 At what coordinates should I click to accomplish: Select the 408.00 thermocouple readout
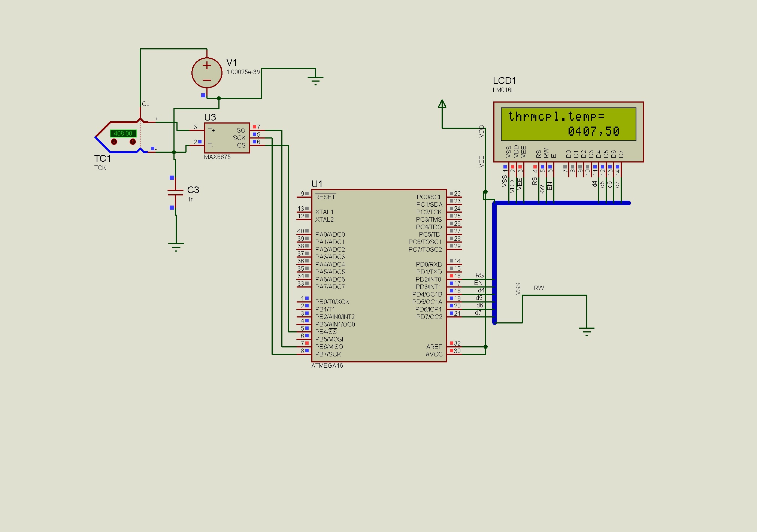[123, 133]
